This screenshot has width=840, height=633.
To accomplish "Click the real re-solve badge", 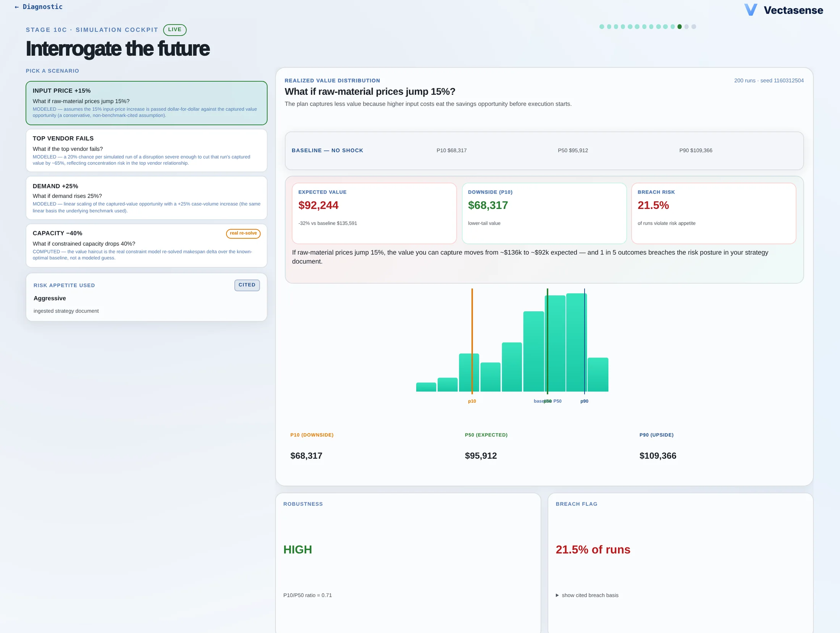I will coord(243,233).
